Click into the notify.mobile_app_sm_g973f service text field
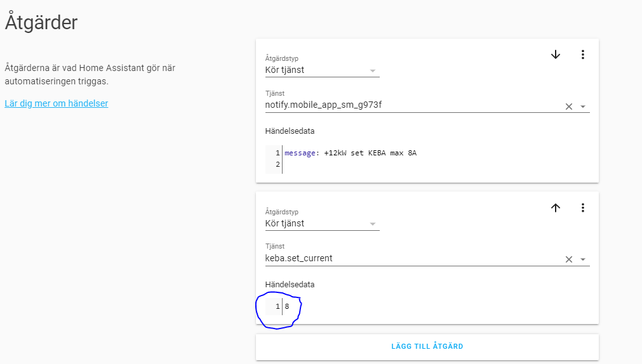The height and width of the screenshot is (364, 642). click(406, 105)
